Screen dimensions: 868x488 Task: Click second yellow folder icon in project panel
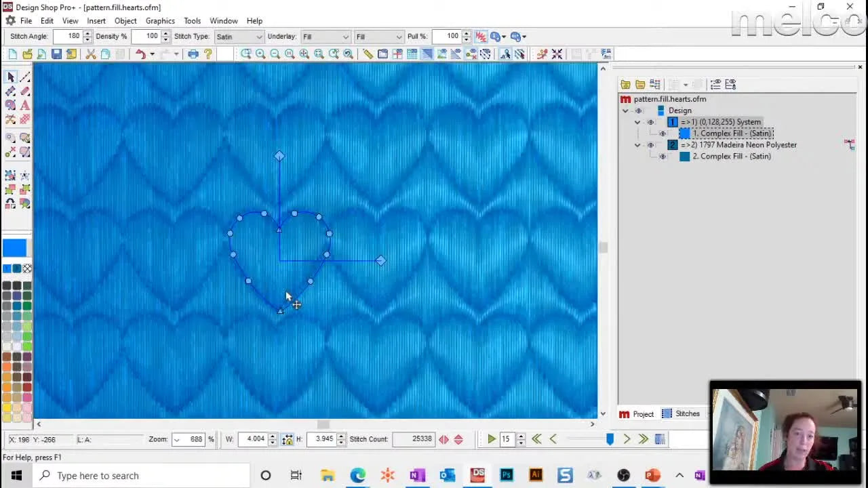point(640,85)
